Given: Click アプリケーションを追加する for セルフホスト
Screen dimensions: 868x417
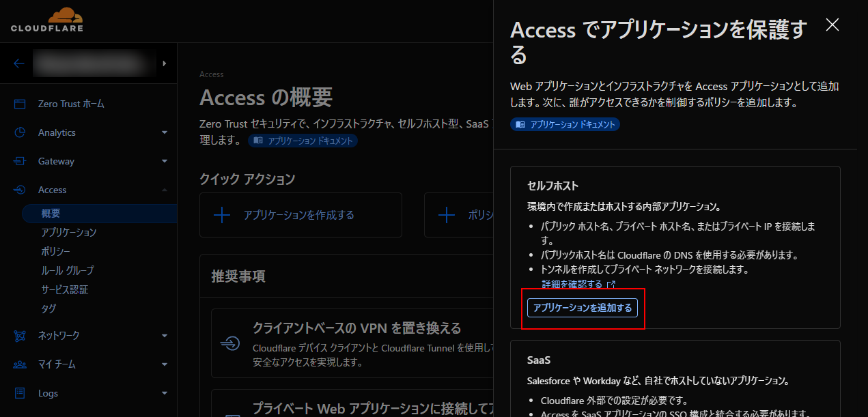Looking at the screenshot, I should [583, 308].
